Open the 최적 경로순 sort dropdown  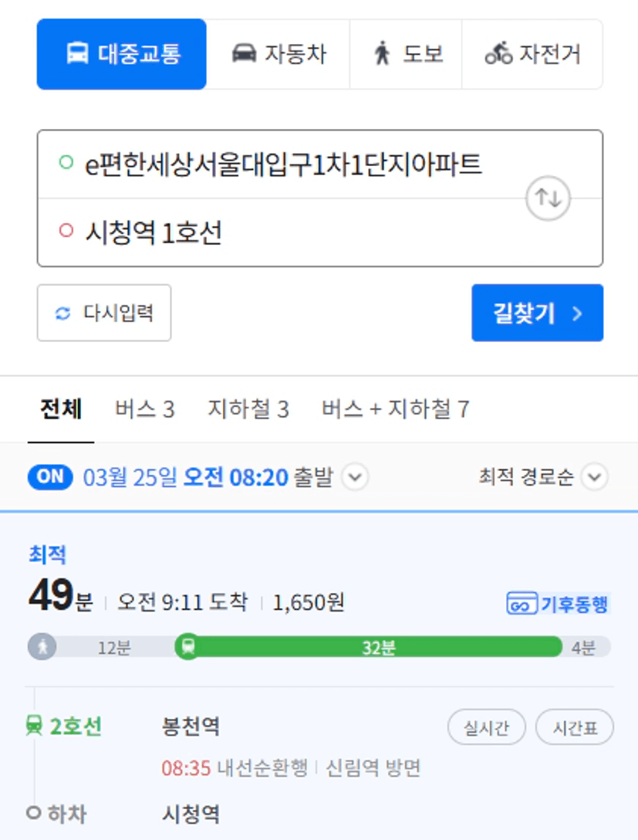[543, 477]
